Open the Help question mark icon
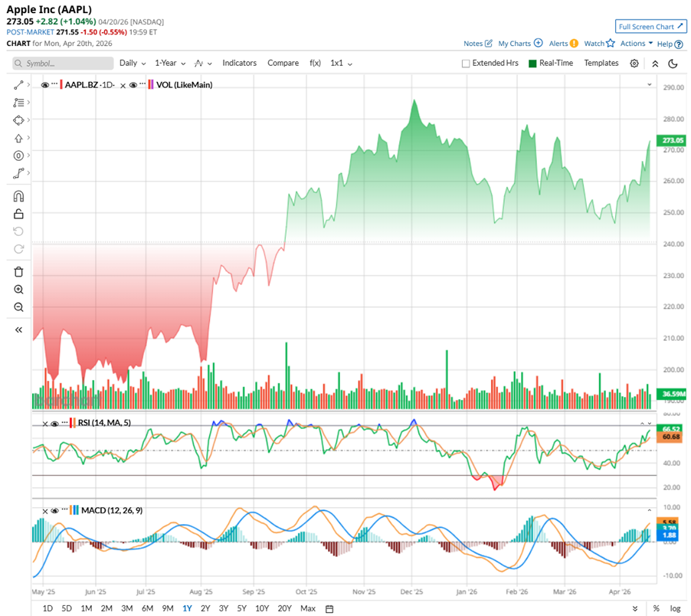691x616 pixels. 679,44
